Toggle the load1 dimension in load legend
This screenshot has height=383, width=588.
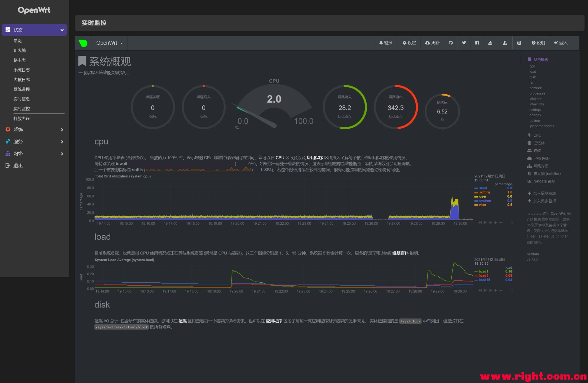[484, 272]
